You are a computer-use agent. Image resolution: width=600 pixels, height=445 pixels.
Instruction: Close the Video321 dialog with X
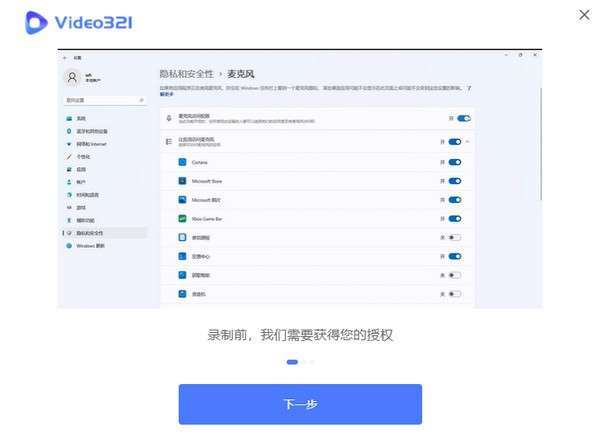584,15
